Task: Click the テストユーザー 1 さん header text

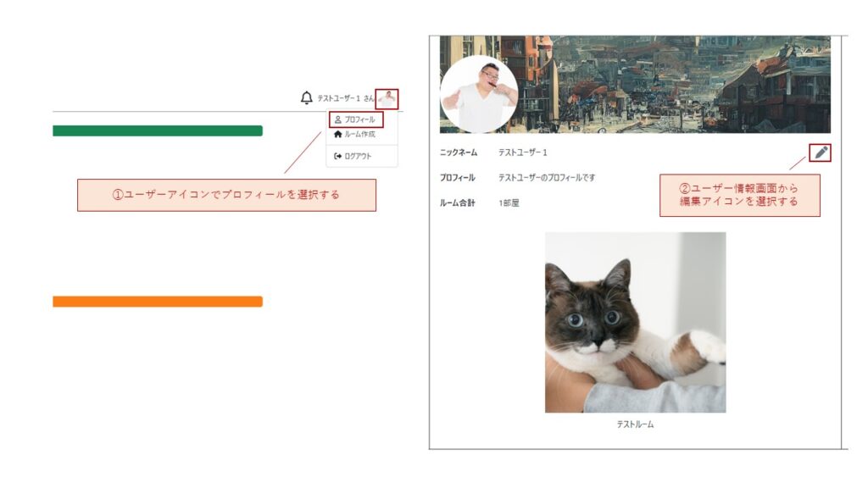Action: pos(346,98)
